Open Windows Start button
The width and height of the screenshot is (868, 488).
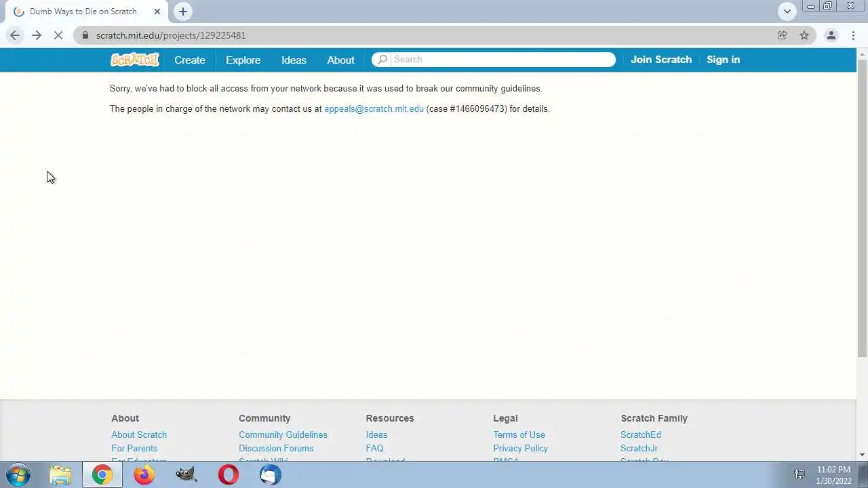pos(18,475)
